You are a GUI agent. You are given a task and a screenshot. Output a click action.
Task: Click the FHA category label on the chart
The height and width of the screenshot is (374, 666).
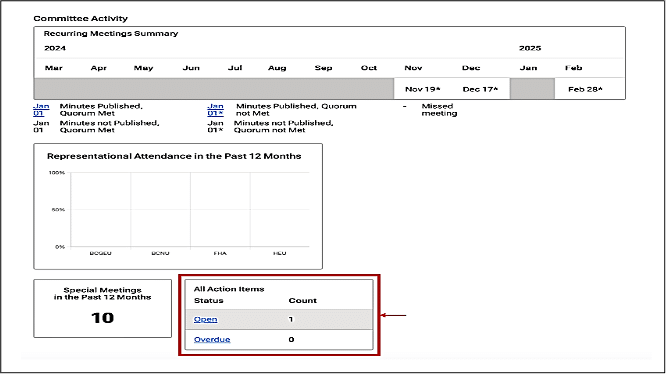click(x=220, y=253)
